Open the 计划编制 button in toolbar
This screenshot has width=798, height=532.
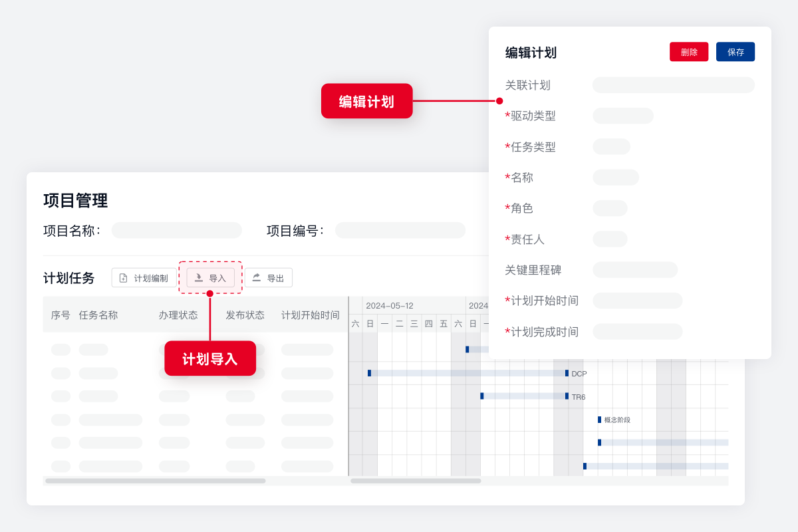tap(144, 278)
